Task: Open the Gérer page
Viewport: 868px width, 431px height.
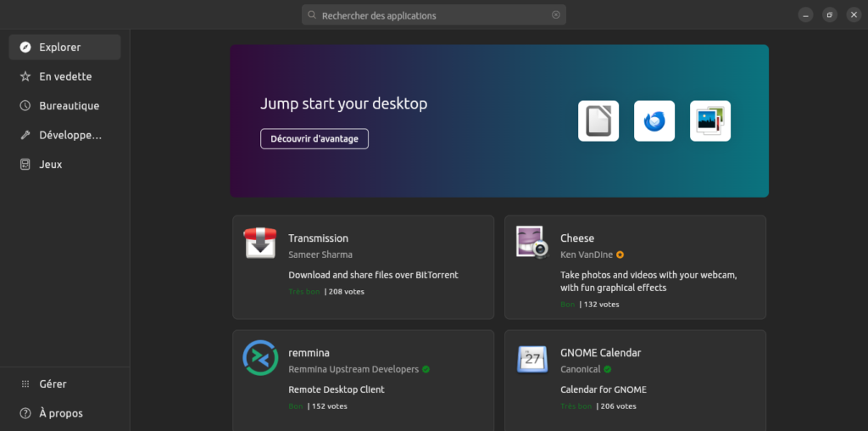Action: click(x=64, y=383)
